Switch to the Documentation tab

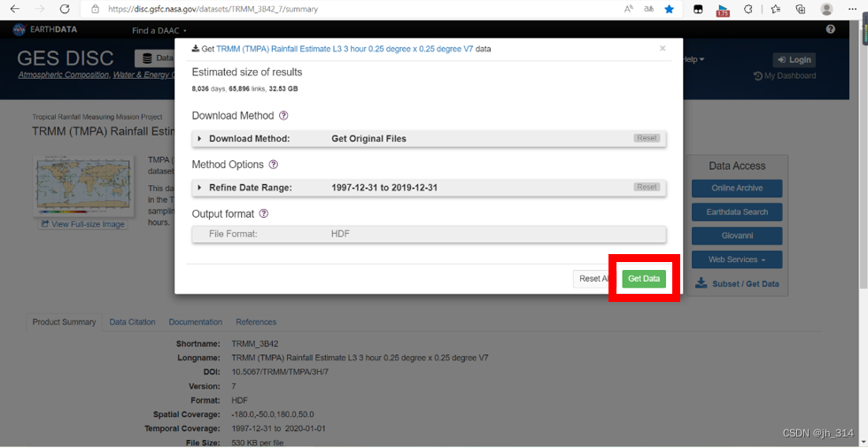[x=196, y=322]
